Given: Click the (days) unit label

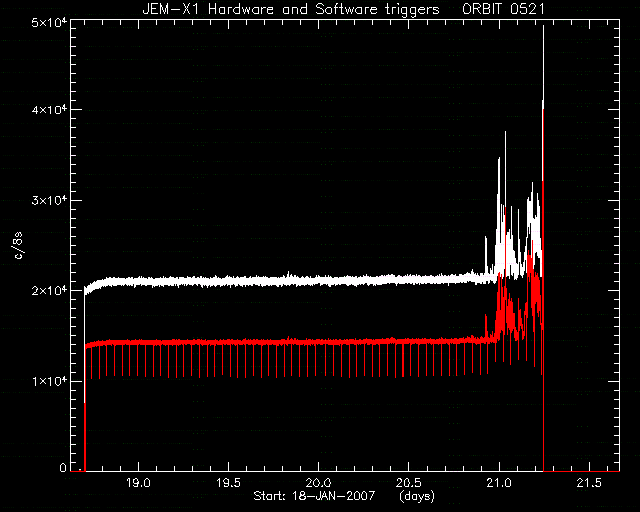Looking at the screenshot, I should (417, 496).
